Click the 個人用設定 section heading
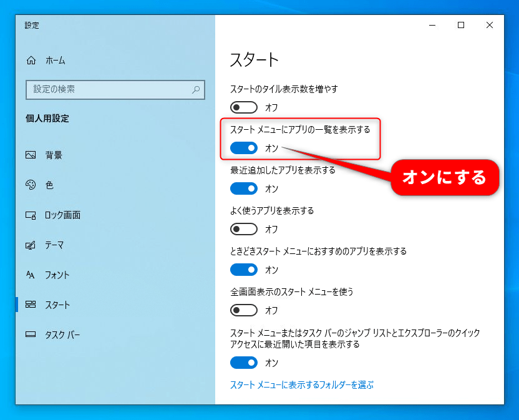 [47, 119]
